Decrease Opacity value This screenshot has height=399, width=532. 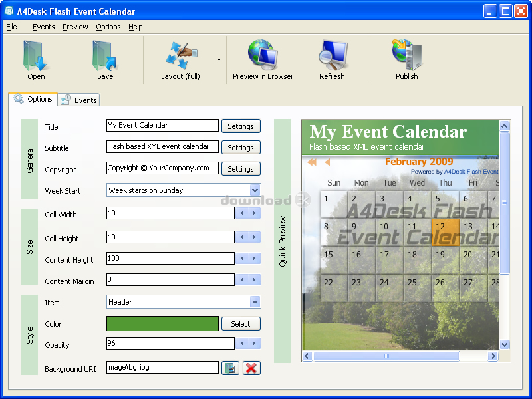(242, 343)
